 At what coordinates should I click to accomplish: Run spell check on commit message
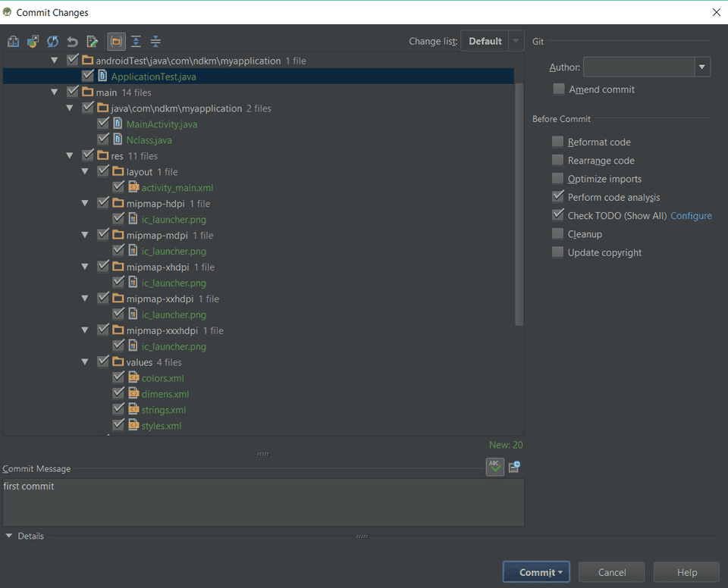(494, 467)
